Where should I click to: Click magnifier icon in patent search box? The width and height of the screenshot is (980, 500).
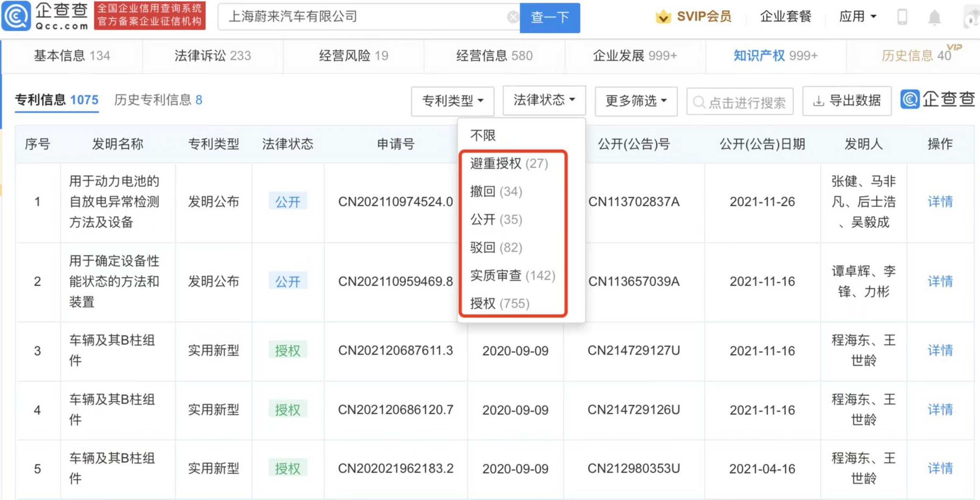tap(698, 102)
